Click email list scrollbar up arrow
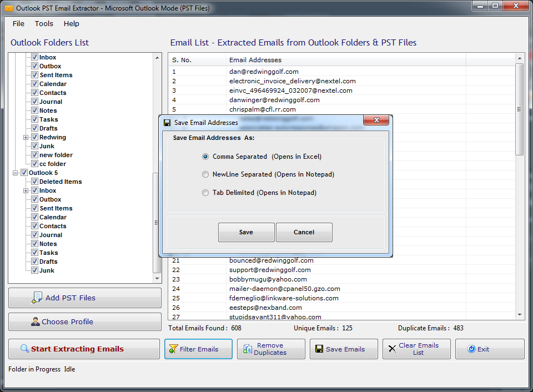 click(x=520, y=58)
